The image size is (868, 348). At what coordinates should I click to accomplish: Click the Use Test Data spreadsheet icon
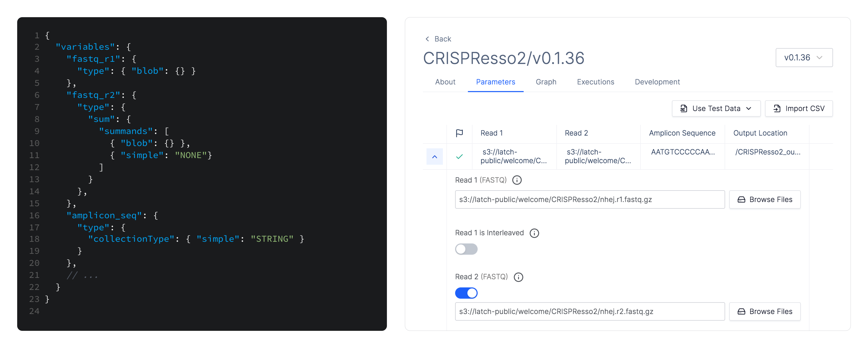coord(683,109)
